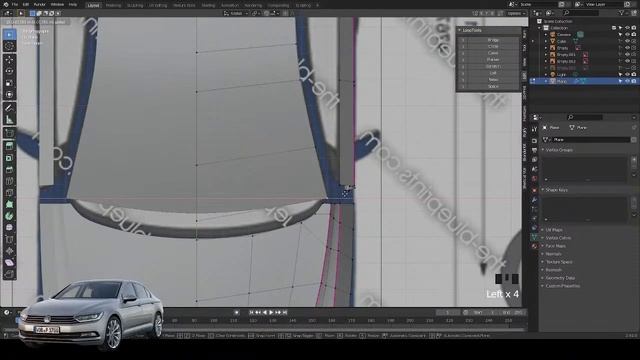Select the Loop Cut tool
Screen dimensions: 640x360
click(x=9, y=181)
